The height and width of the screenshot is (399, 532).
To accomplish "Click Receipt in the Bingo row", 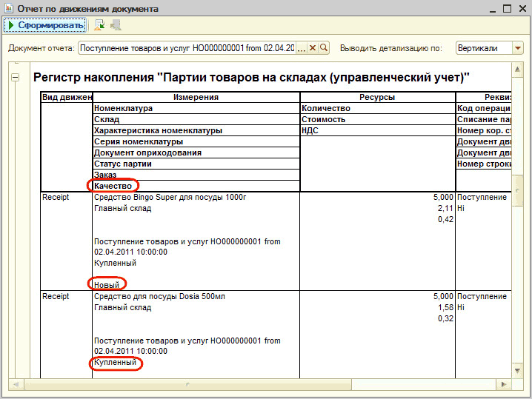I will pyautogui.click(x=56, y=198).
